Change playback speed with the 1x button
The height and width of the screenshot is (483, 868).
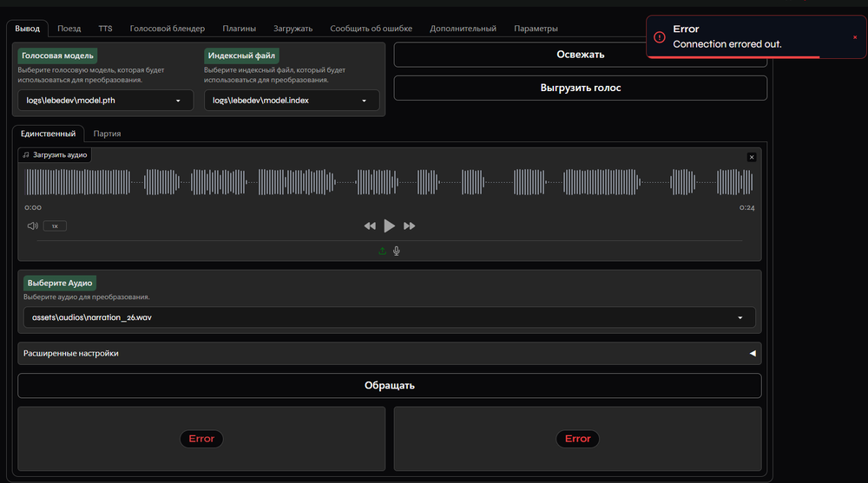click(55, 225)
